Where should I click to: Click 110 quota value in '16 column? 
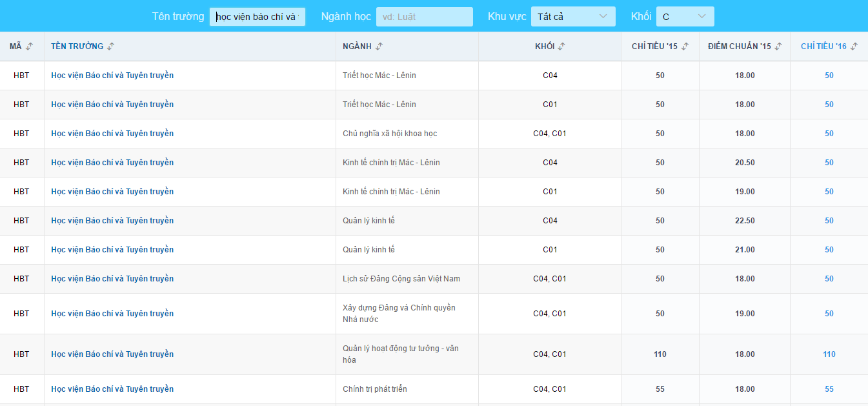pyautogui.click(x=829, y=354)
